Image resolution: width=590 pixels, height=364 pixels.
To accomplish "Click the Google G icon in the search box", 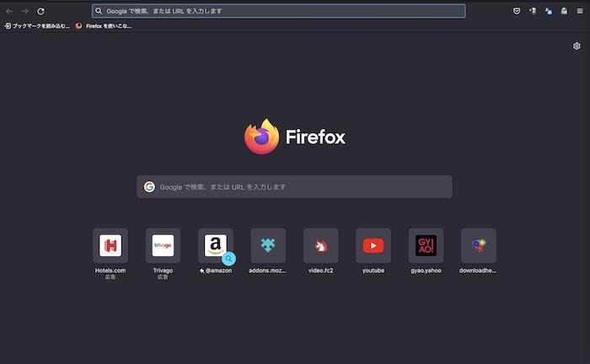I will click(x=149, y=187).
